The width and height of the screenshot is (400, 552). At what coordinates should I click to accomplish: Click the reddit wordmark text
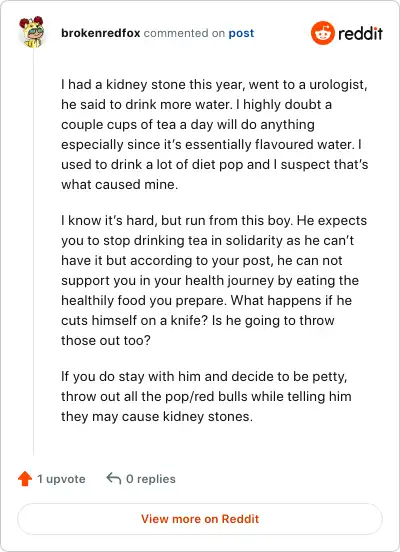point(360,33)
